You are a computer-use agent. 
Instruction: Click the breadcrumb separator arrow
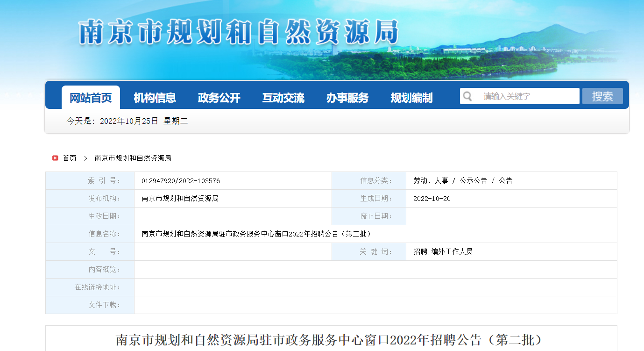85,158
